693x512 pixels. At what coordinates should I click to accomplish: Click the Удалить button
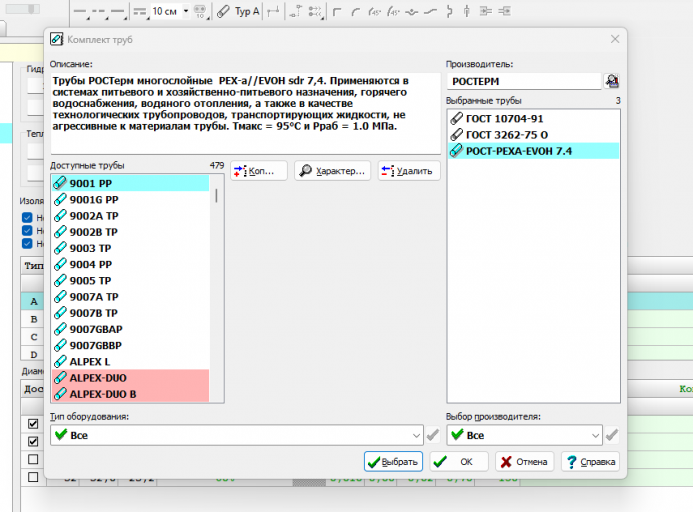coord(409,171)
